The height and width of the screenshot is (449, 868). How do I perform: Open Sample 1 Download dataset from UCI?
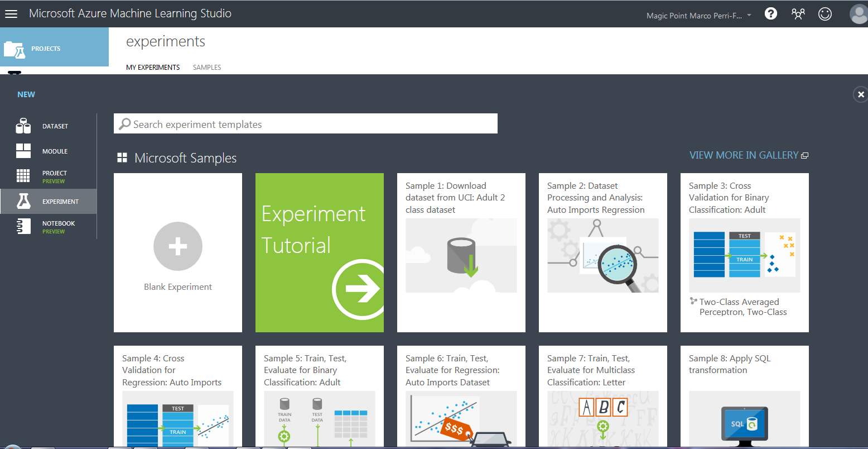[461, 252]
